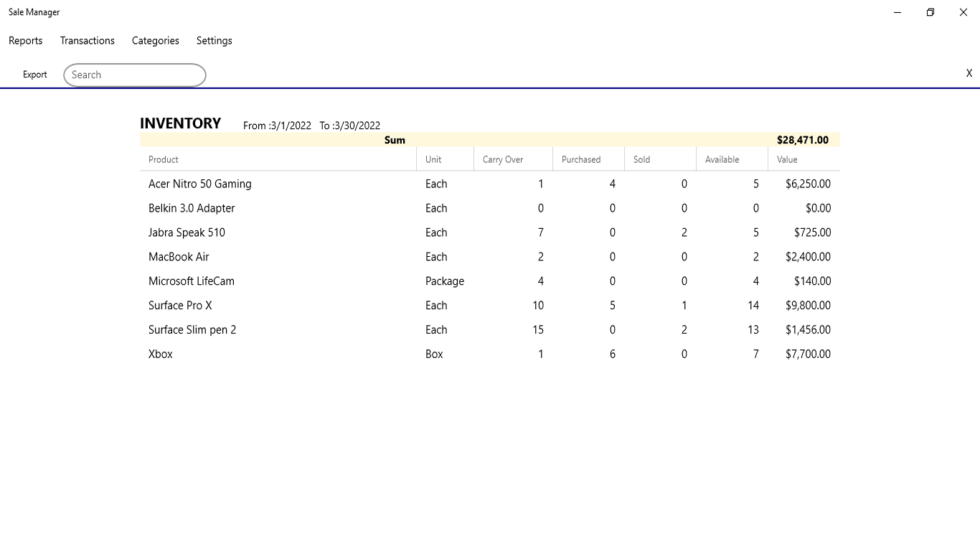Focus the Search input field
980x551 pixels.
pos(135,75)
